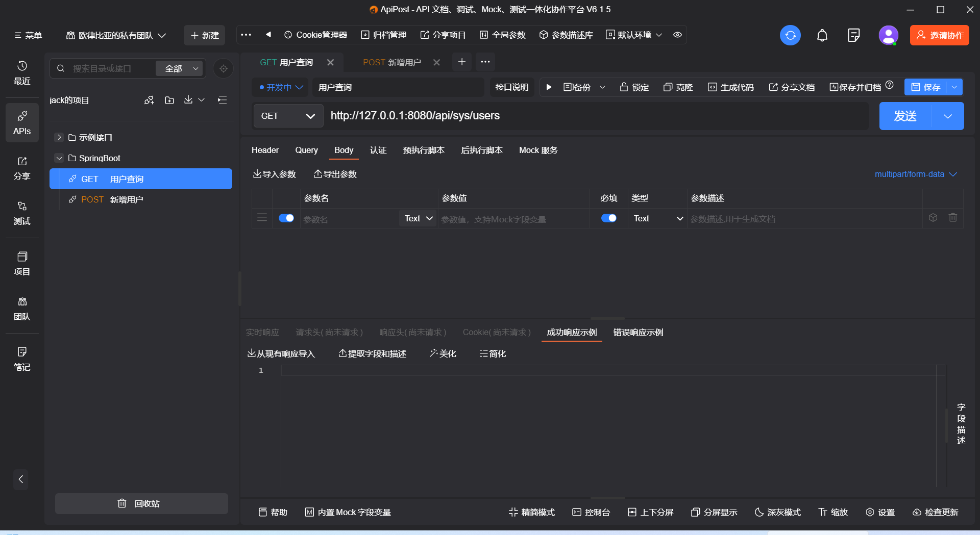Select POST 新增用户 in the tree
This screenshot has width=980, height=535.
click(x=141, y=199)
